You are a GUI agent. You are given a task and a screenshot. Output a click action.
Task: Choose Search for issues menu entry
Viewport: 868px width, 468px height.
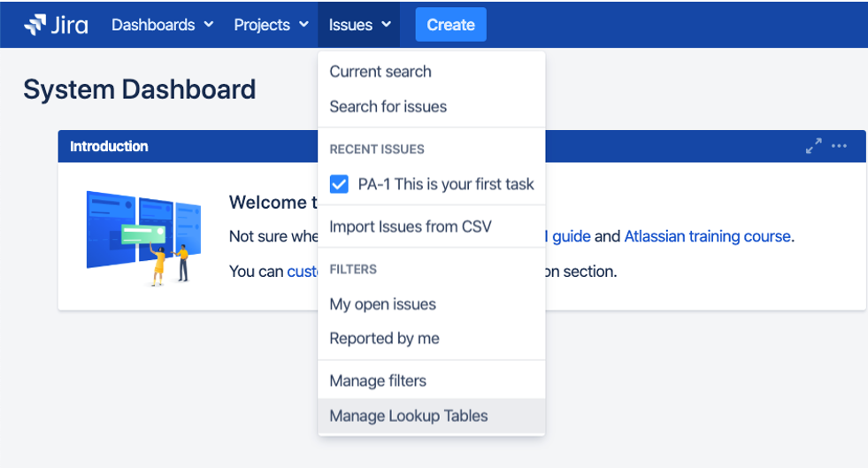[x=388, y=107]
